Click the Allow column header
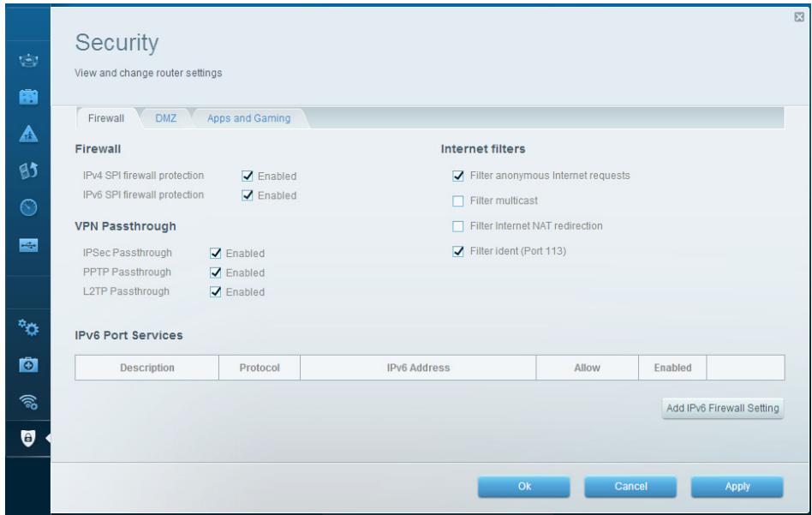This screenshot has width=812, height=515. [x=588, y=368]
